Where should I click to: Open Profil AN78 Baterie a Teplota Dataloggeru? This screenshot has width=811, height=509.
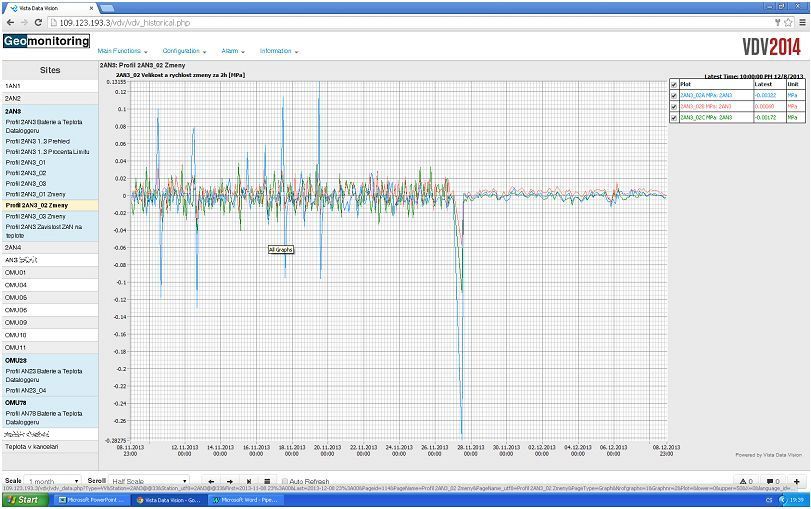pos(44,418)
